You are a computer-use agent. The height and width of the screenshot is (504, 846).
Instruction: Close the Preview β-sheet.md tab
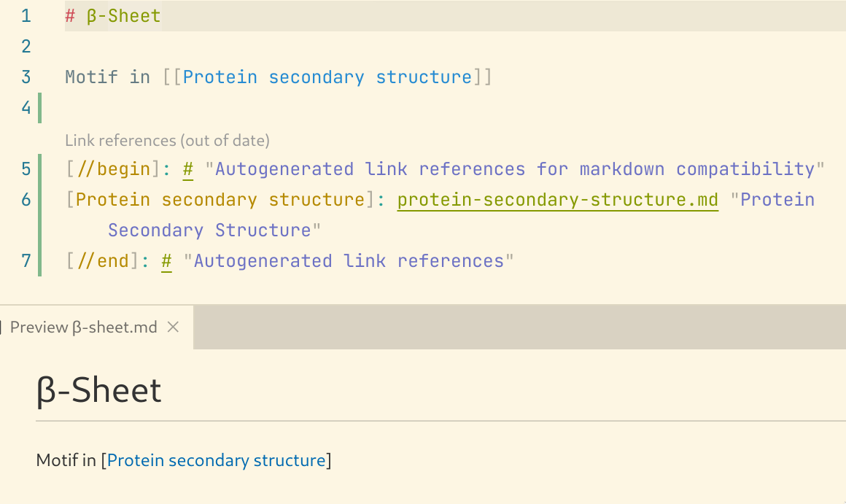(x=173, y=327)
